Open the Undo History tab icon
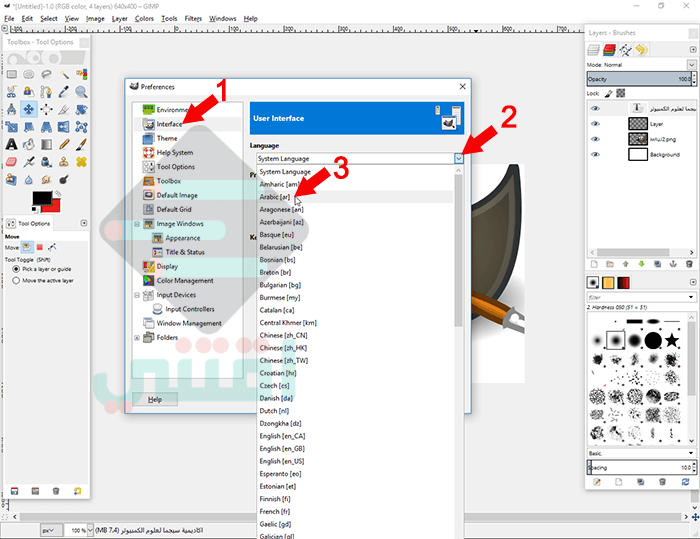Viewport: 700px width, 539px height. (x=642, y=50)
